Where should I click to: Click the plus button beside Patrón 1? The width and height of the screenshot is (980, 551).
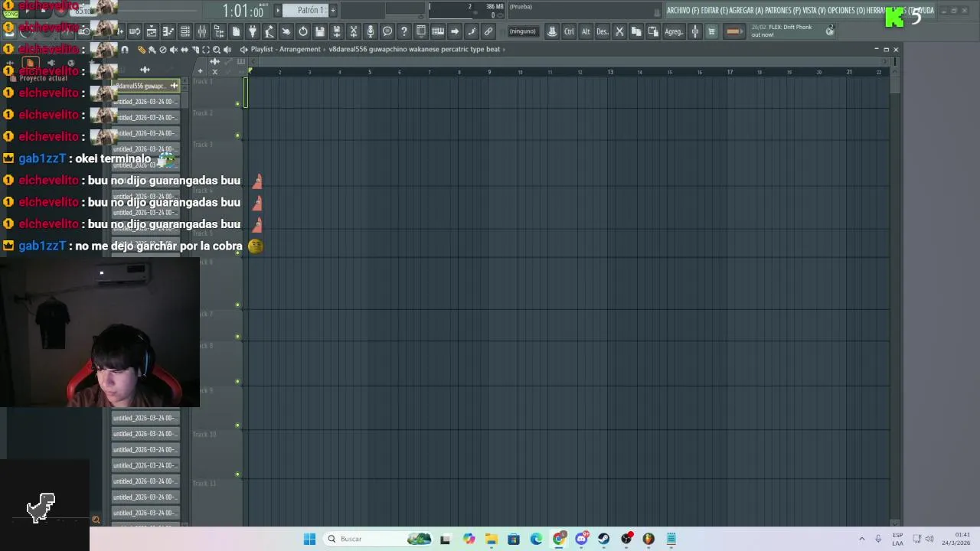[x=333, y=10]
